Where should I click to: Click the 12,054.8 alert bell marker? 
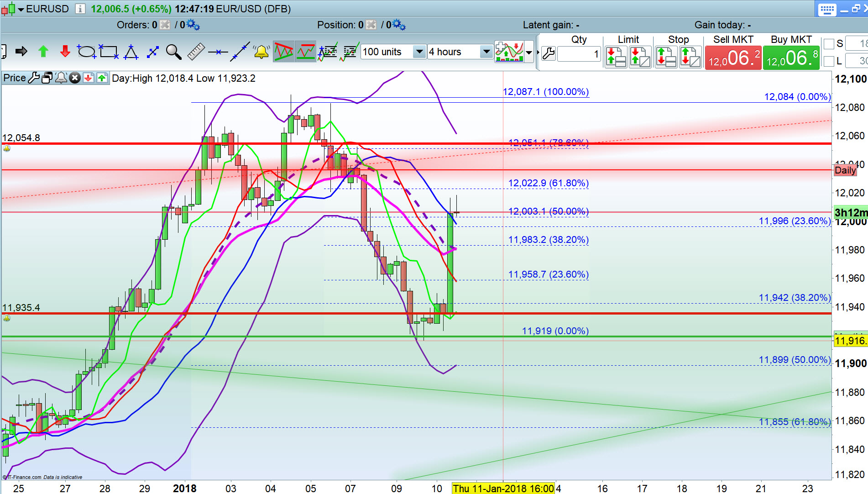6,148
